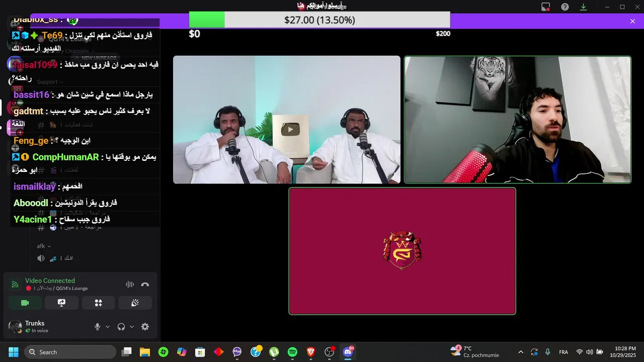Mute the microphone
Viewport: 644px width, 362px height.
point(98,327)
